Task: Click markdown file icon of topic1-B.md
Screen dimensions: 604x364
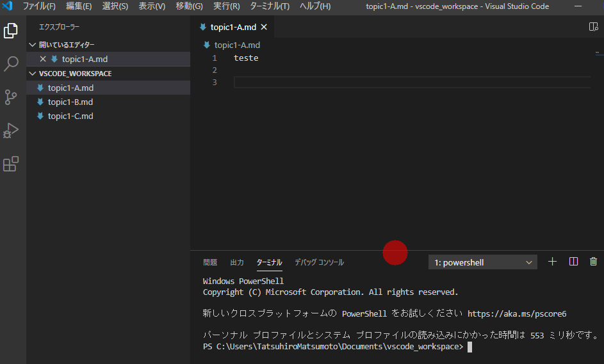Action: coord(40,102)
